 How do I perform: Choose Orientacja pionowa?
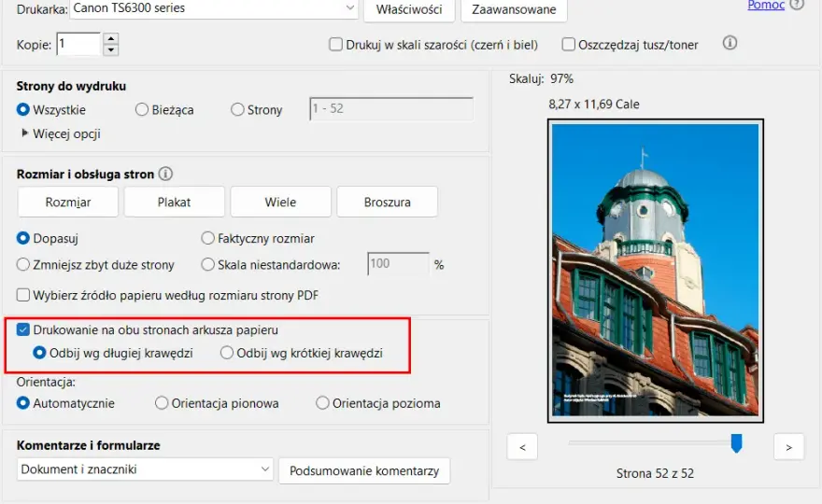(x=162, y=403)
